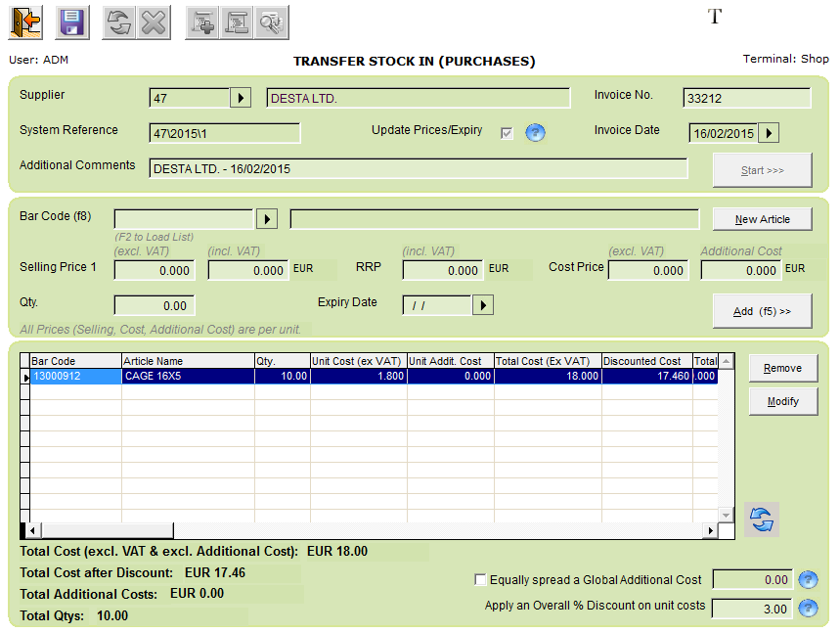
Task: Toggle the Update Prices/Expiry checkbox
Action: tap(507, 133)
